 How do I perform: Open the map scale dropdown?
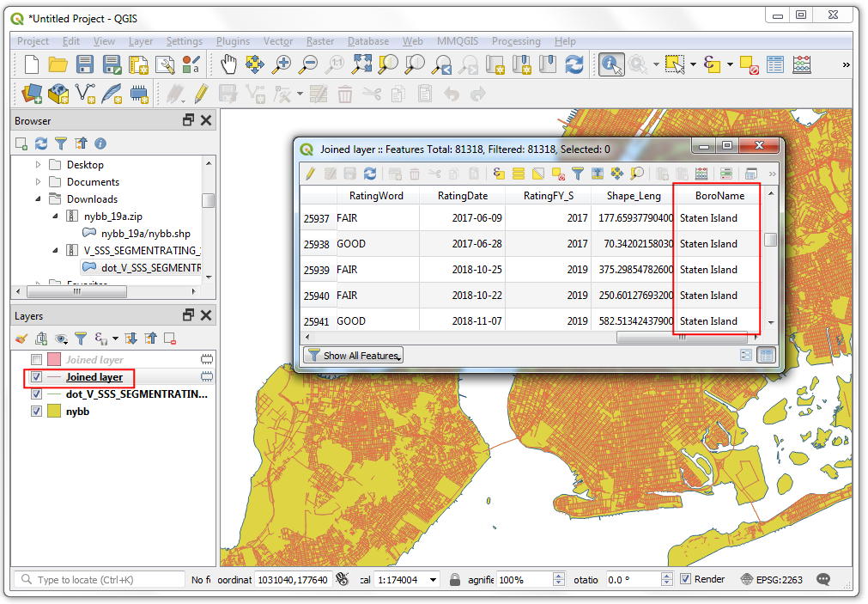(433, 580)
